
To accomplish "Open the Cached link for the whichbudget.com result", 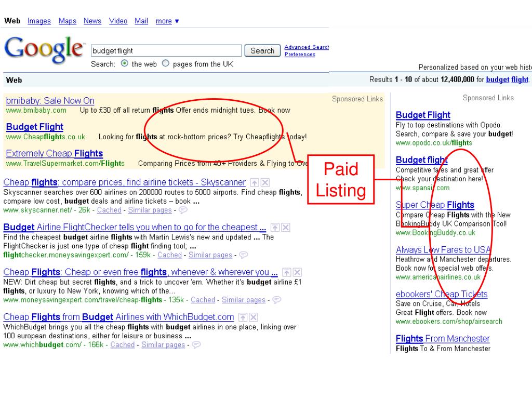I will [122, 345].
